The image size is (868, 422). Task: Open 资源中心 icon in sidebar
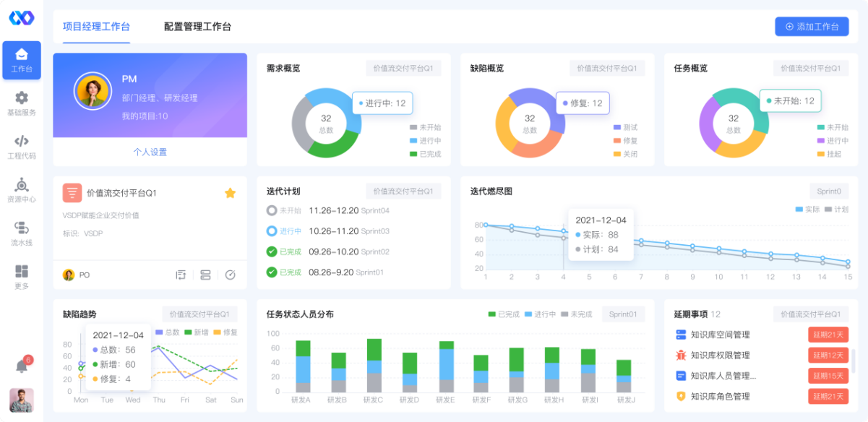22,184
